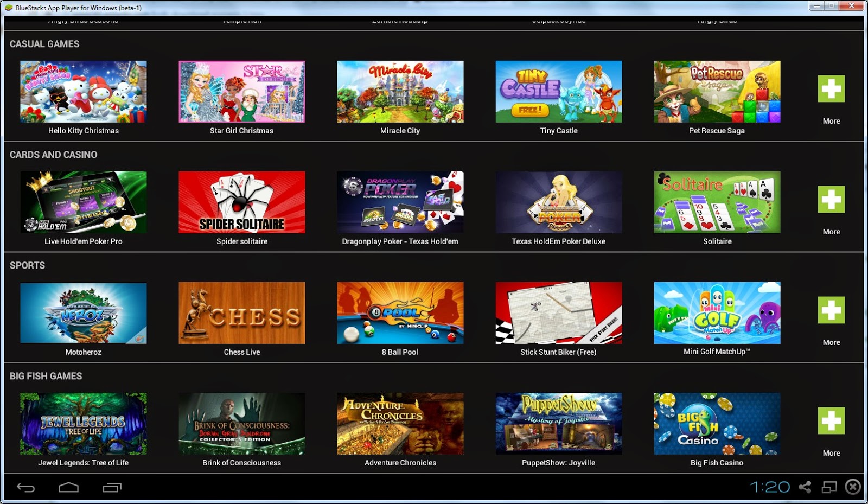868x504 pixels.
Task: Open Texas HoldEm Poker Deluxe icon
Action: (x=559, y=202)
